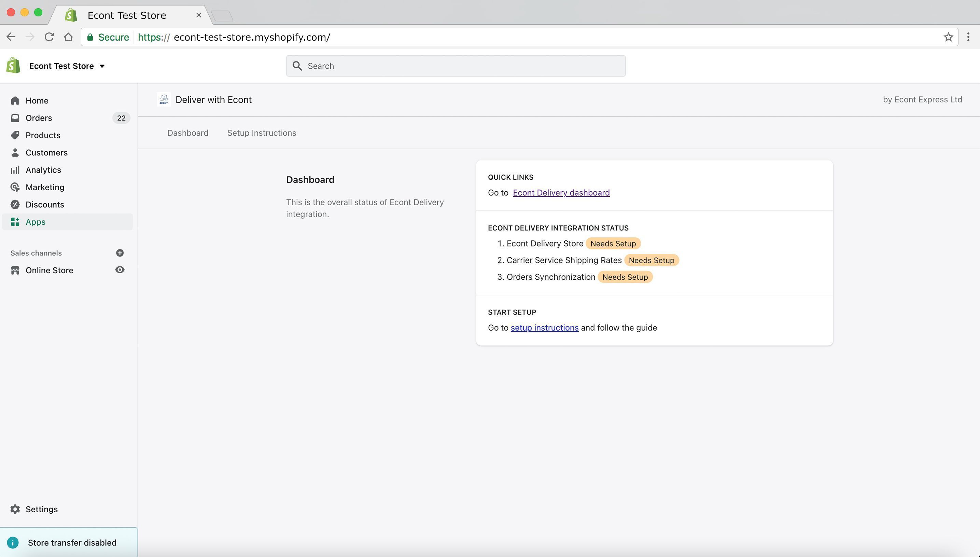Open the Econt Delivery dashboard link
Viewport: 980px width, 557px height.
[561, 193]
